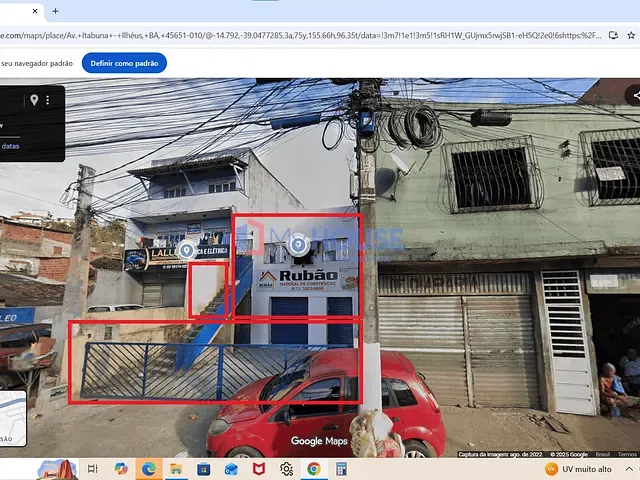Click the landscape search highlight icon on taskbar

click(x=58, y=469)
